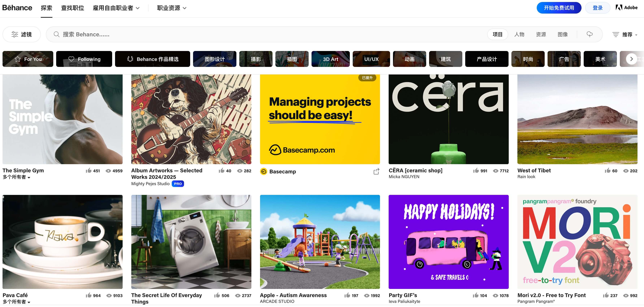This screenshot has height=307, width=644.
Task: Click the thumbs-up icon on West of Tibet
Action: pyautogui.click(x=608, y=171)
